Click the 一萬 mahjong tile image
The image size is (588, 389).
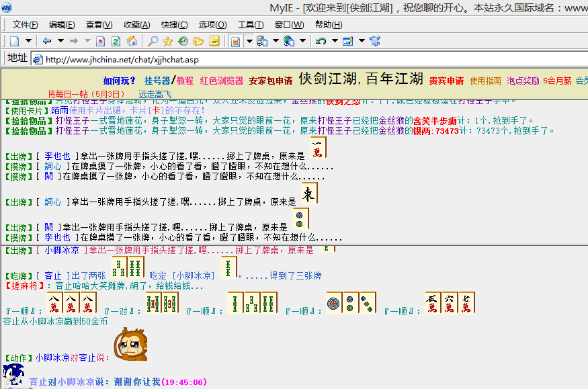click(x=318, y=148)
